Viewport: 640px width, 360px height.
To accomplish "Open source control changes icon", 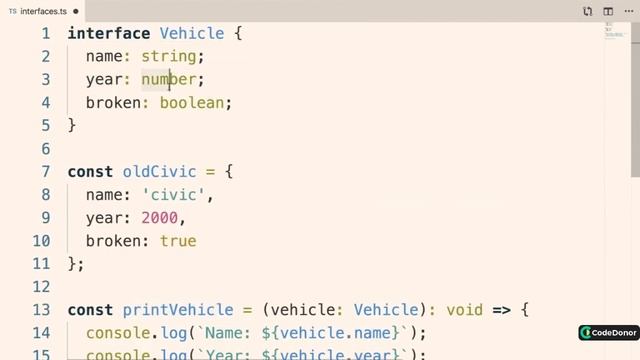I will click(587, 11).
